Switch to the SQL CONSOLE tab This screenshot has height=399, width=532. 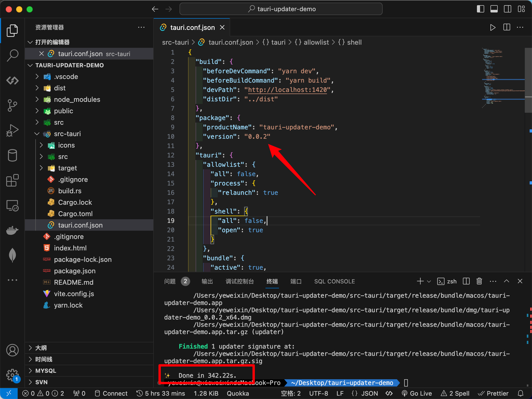(335, 281)
